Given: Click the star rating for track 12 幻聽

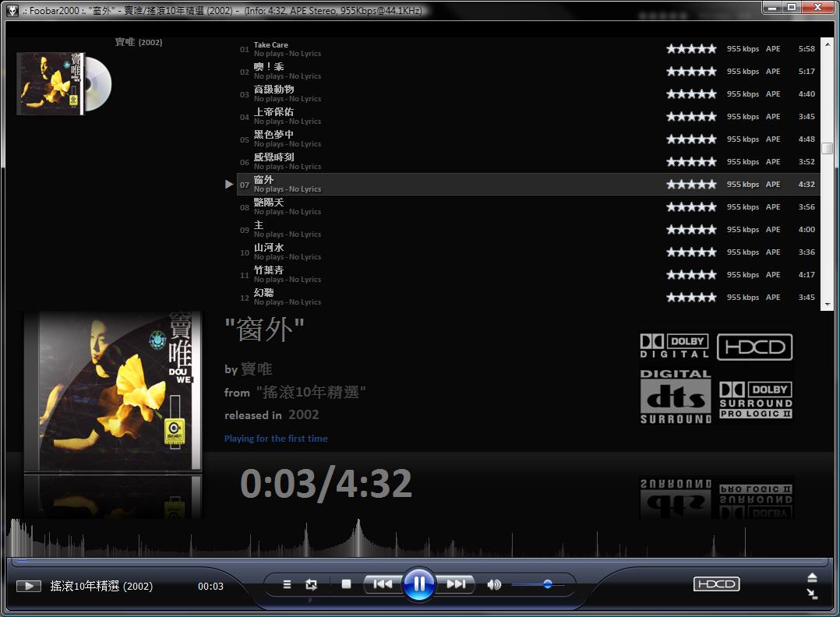Looking at the screenshot, I should click(x=691, y=298).
